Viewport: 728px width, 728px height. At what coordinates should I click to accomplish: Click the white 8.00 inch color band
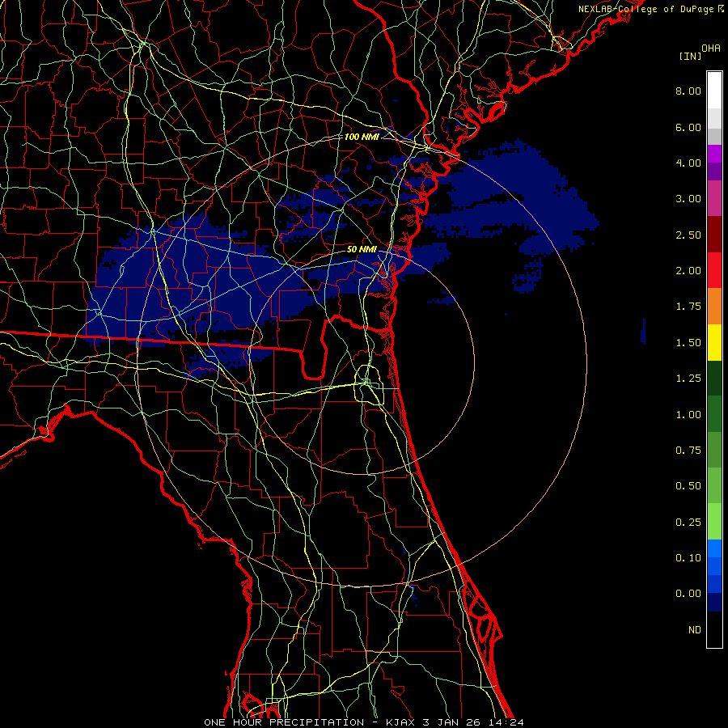tap(714, 91)
